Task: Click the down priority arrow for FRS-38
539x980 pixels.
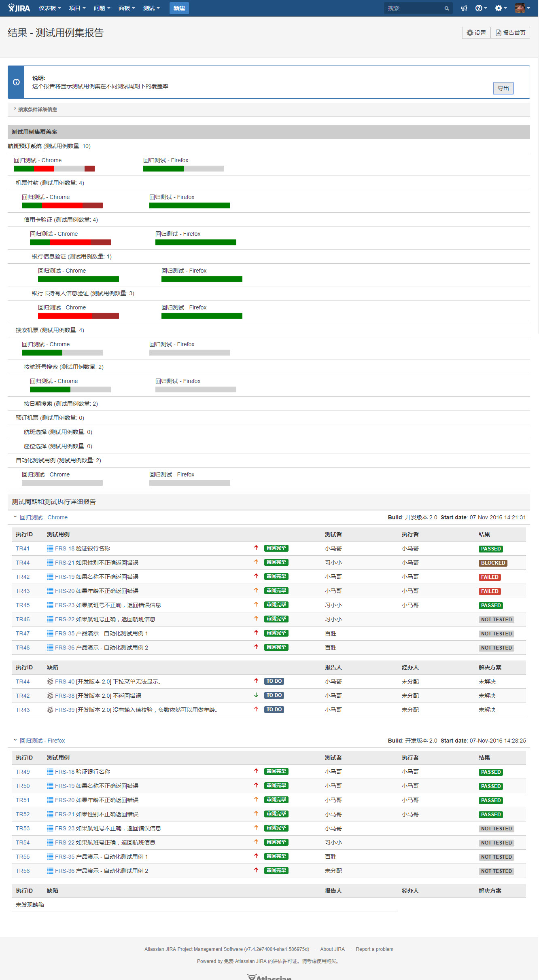Action: click(x=256, y=695)
